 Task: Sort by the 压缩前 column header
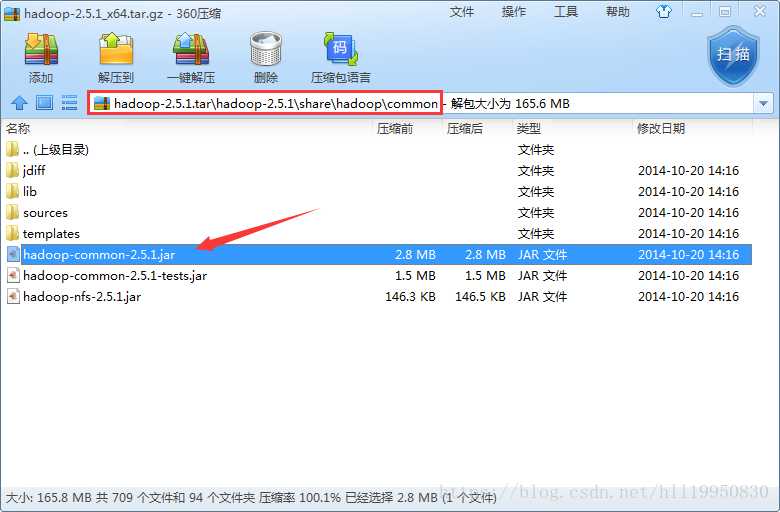coord(394,129)
